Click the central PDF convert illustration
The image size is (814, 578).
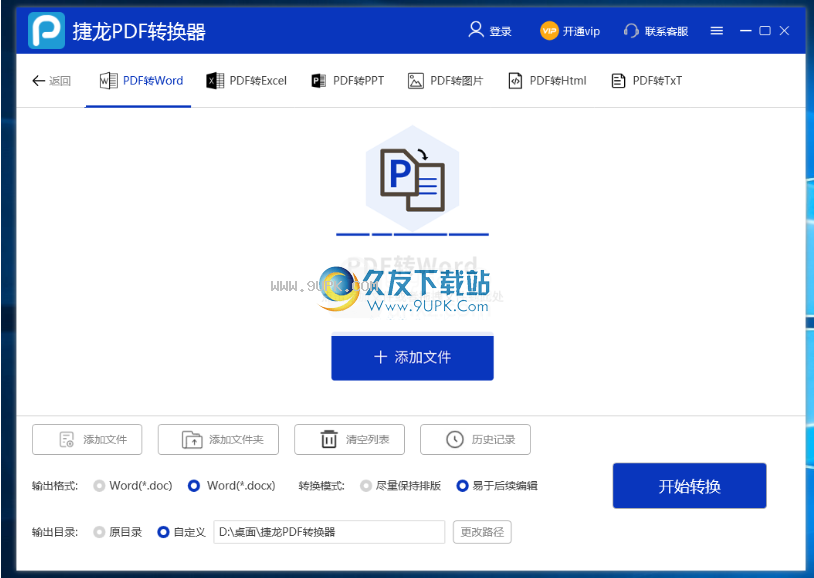pos(412,179)
